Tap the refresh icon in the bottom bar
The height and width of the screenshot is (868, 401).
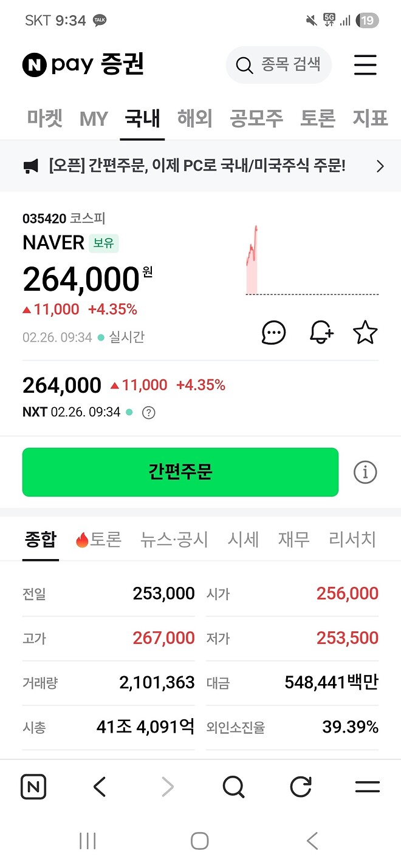click(300, 787)
